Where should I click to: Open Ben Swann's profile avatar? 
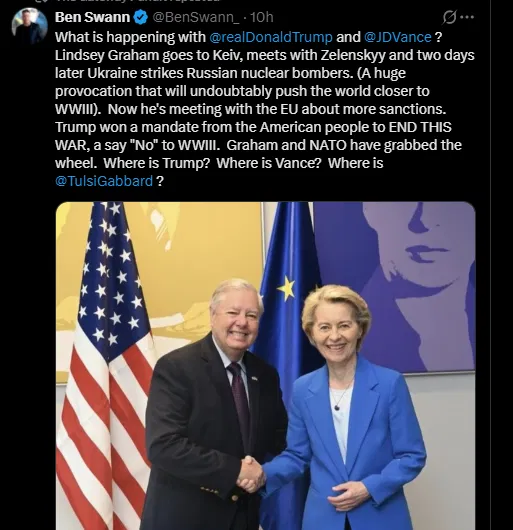coord(29,26)
